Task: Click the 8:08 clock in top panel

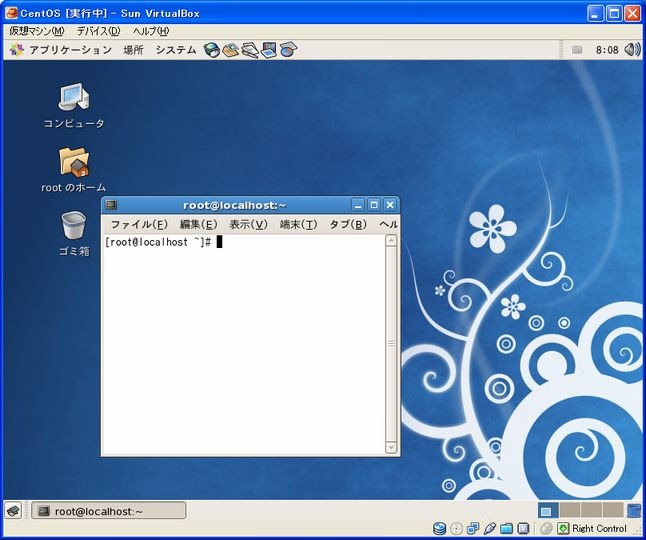Action: (607, 49)
